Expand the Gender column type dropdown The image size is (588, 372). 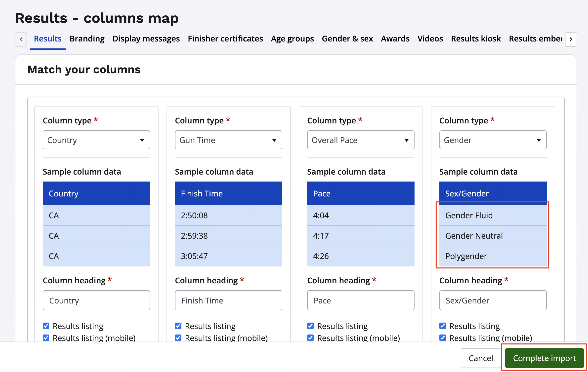click(493, 140)
